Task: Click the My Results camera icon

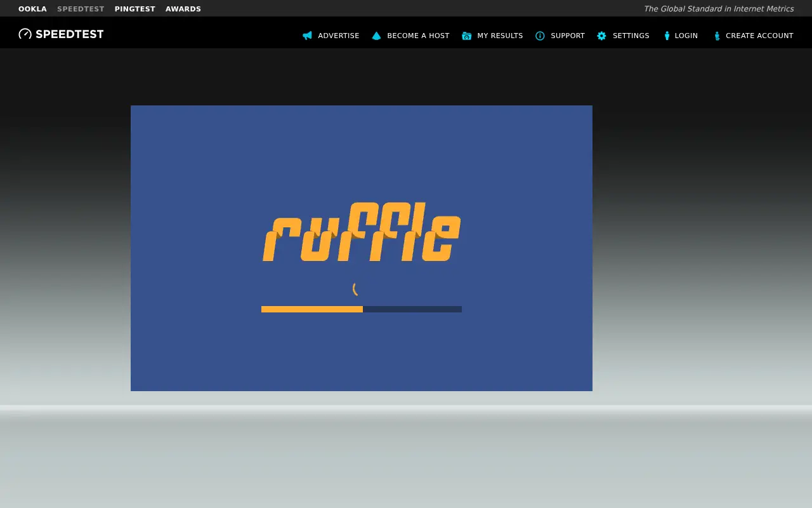Action: click(467, 36)
